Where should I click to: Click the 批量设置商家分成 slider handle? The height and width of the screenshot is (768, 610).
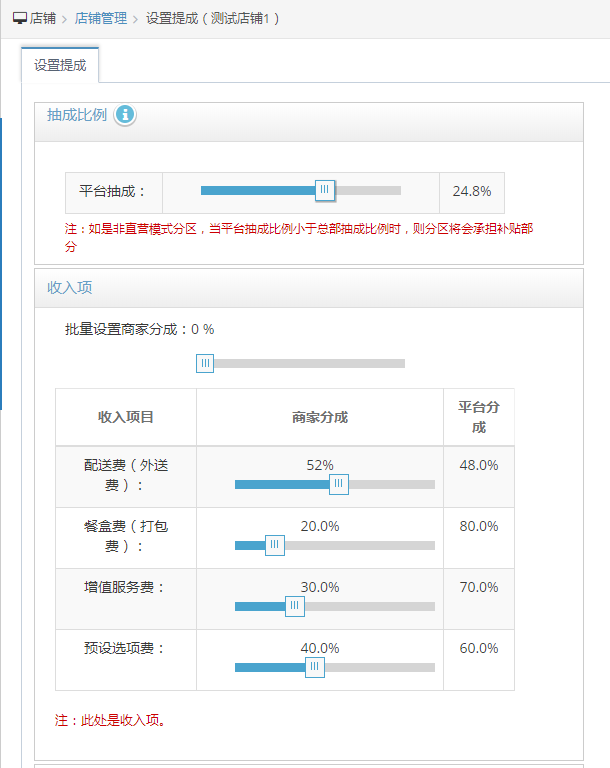click(x=205, y=363)
